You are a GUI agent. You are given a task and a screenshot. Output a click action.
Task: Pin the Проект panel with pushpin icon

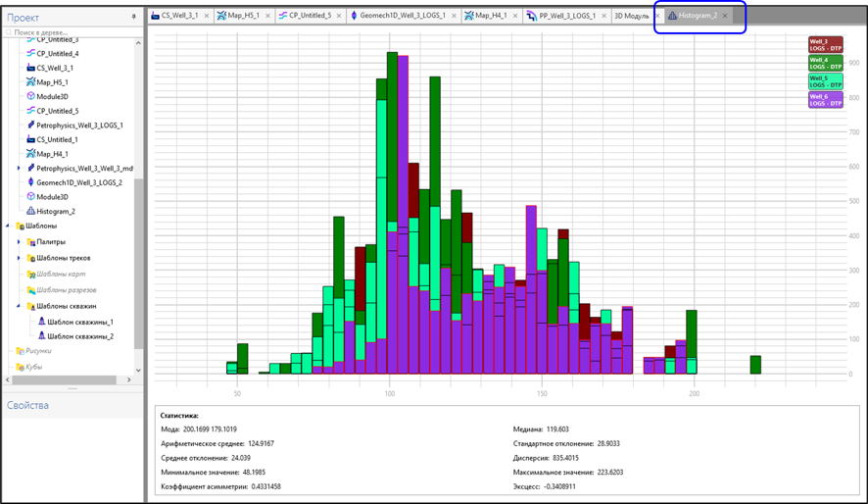point(133,18)
